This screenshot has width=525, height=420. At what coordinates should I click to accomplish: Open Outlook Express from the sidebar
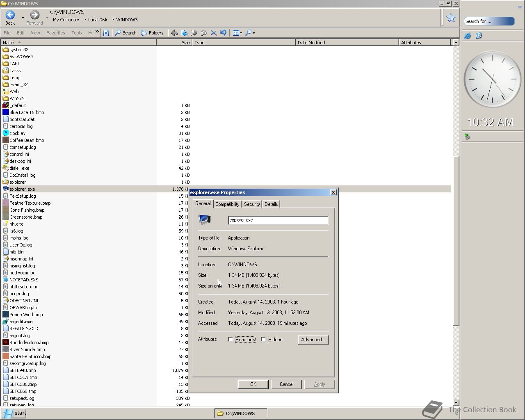point(479,36)
